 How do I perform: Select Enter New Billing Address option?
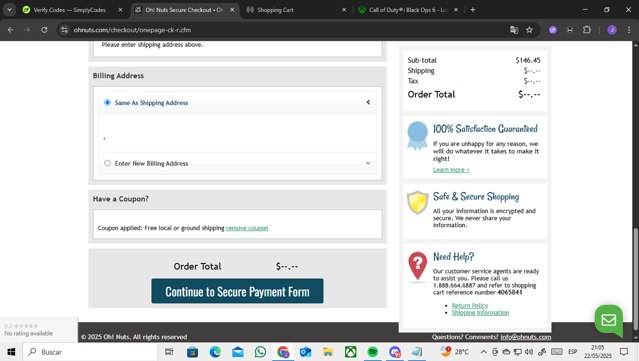[x=107, y=163]
